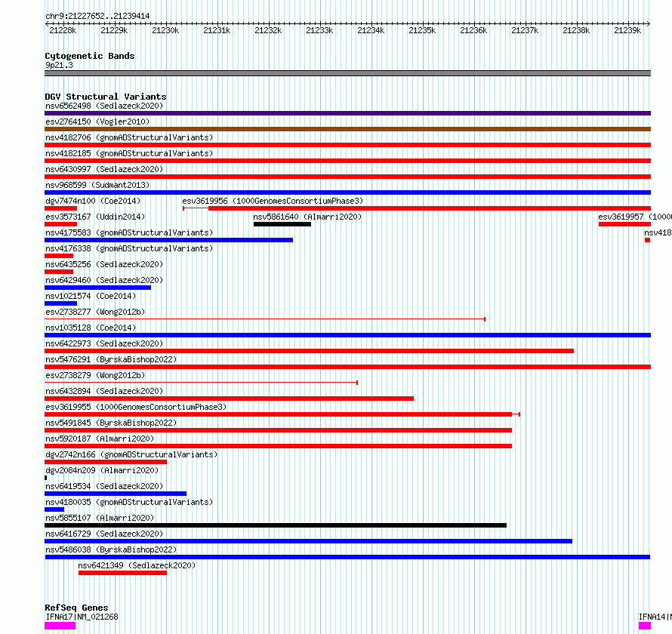The image size is (672, 634).
Task: Select esv2738279 (Wong2012b) label
Action: pyautogui.click(x=95, y=375)
